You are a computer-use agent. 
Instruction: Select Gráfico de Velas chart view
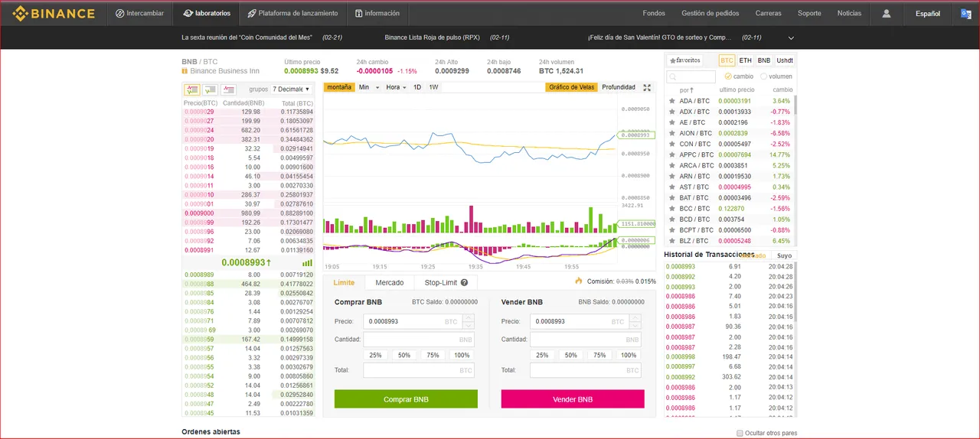572,87
